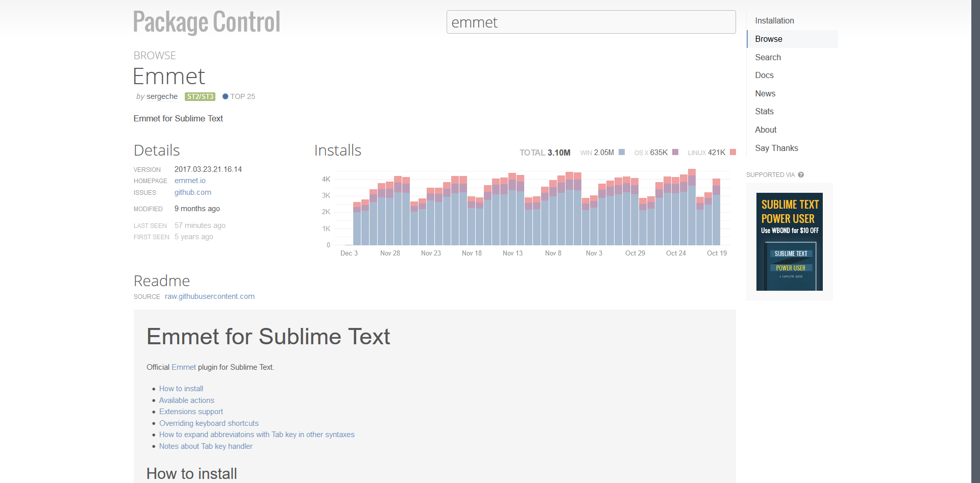Open How to expand abbreviations link
This screenshot has width=980, height=483.
pos(257,435)
